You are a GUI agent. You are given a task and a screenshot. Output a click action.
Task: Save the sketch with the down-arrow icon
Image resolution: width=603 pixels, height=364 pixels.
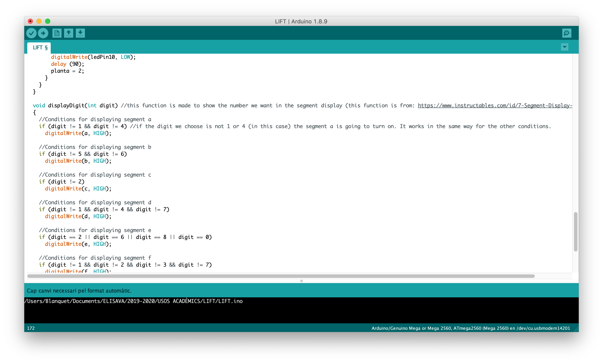tap(80, 33)
